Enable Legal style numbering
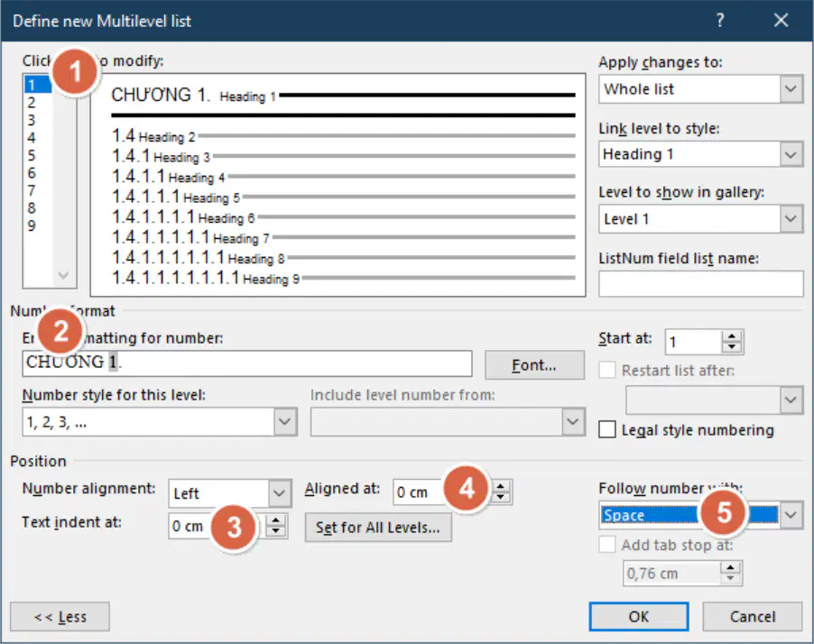The image size is (814, 644). tap(607, 429)
